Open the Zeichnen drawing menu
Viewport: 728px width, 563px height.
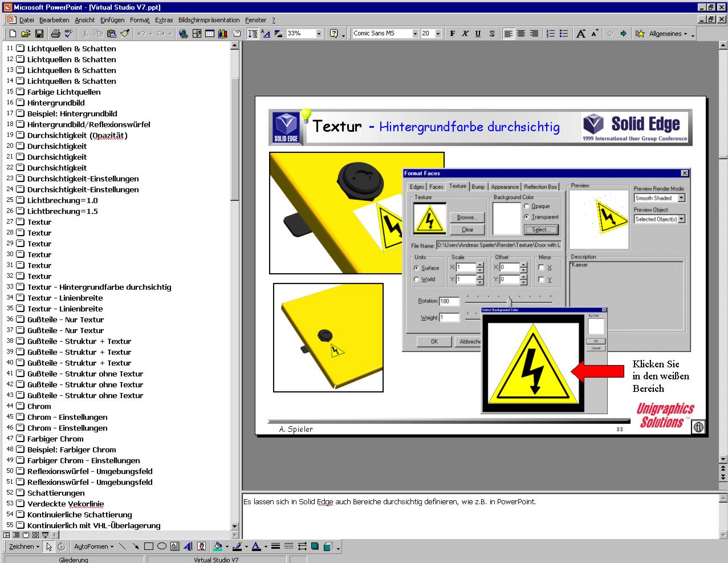(25, 546)
